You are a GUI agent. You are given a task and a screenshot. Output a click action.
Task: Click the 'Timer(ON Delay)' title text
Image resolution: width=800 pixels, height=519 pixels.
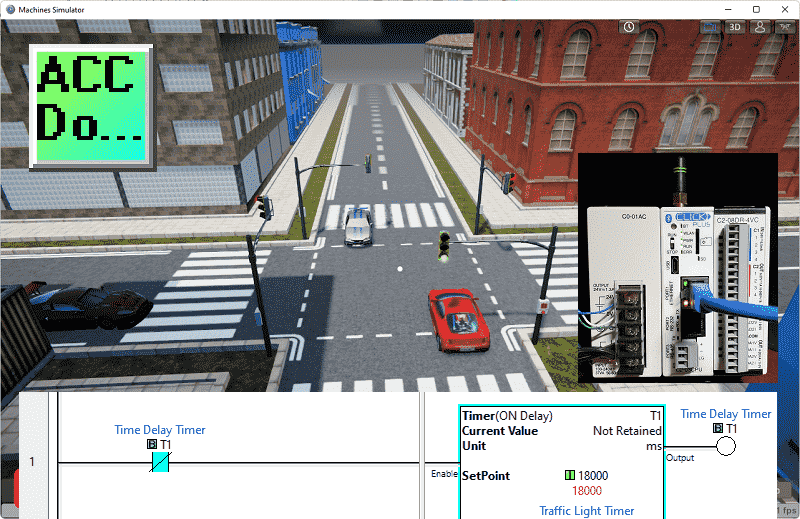point(507,416)
